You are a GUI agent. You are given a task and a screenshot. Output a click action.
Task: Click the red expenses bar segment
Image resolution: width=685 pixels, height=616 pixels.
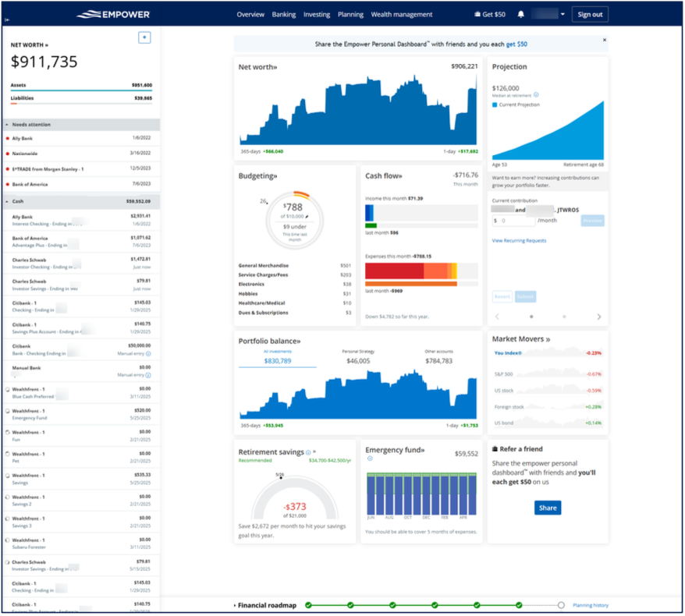(x=394, y=271)
